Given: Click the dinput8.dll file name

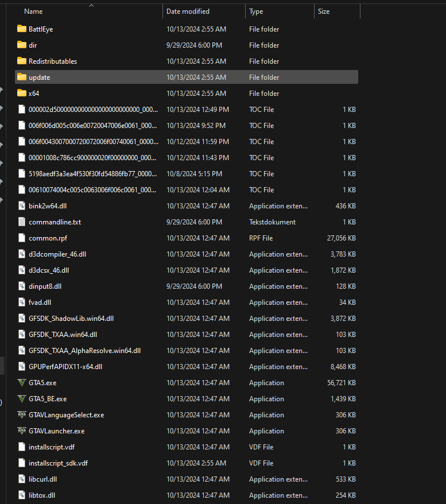Looking at the screenshot, I should coord(45,286).
